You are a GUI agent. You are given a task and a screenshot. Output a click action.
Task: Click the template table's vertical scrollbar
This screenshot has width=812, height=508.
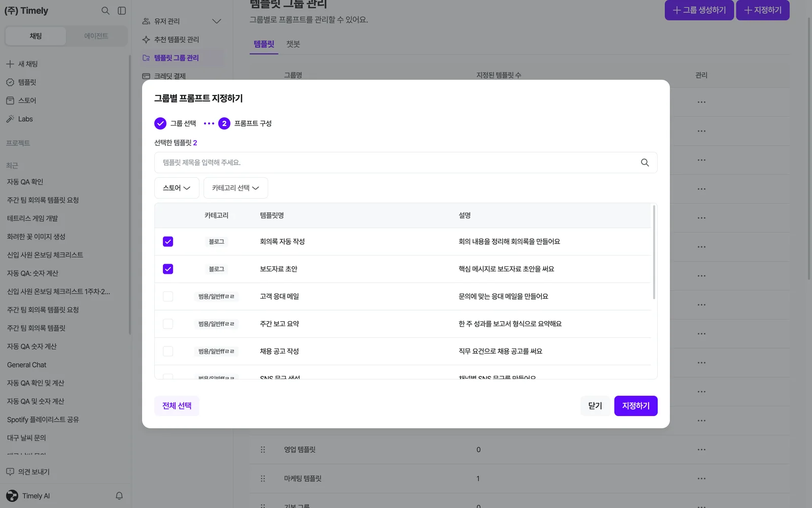[x=654, y=252]
